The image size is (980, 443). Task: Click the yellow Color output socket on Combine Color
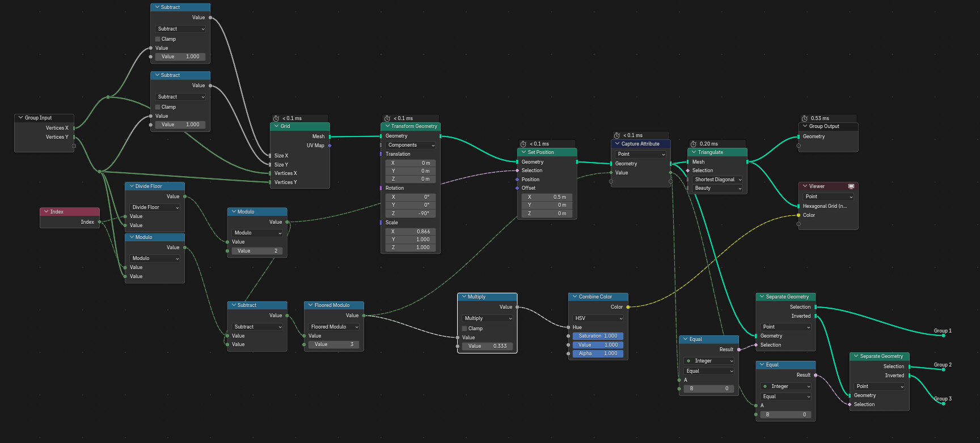628,307
